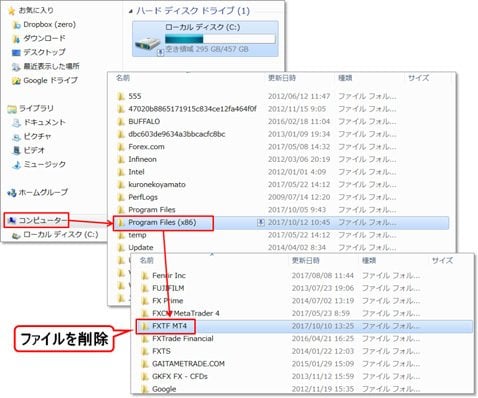Select ライブラリ in navigation pane
Viewport: 478px width, 398px height.
click(x=31, y=108)
